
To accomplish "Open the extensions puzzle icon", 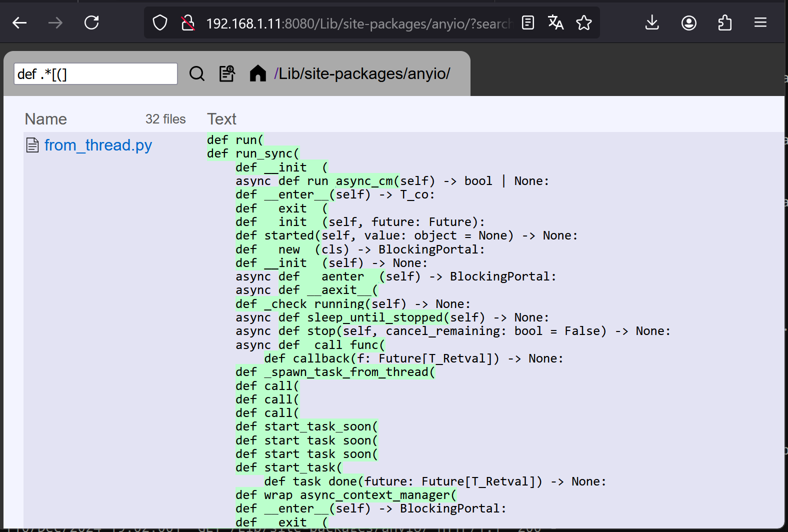I will tap(724, 22).
